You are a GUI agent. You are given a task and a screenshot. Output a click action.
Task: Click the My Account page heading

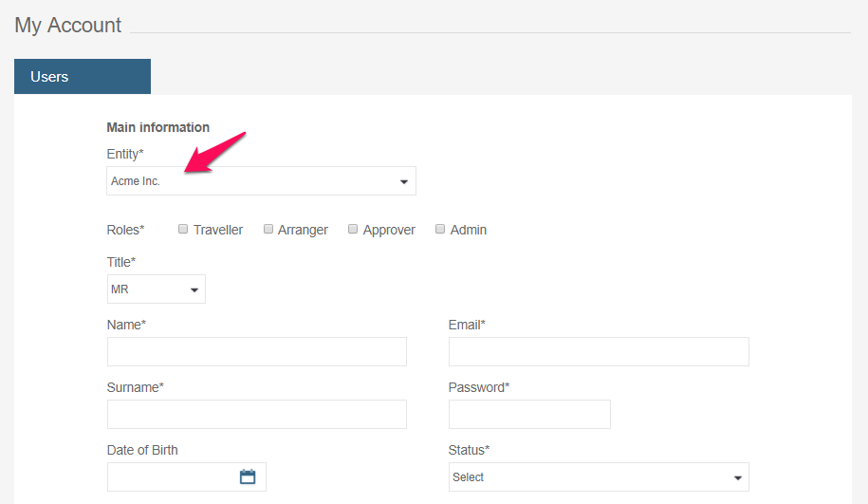click(x=68, y=26)
